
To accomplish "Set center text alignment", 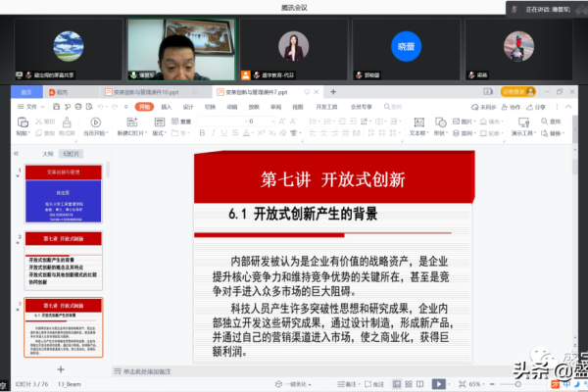I will [323, 133].
